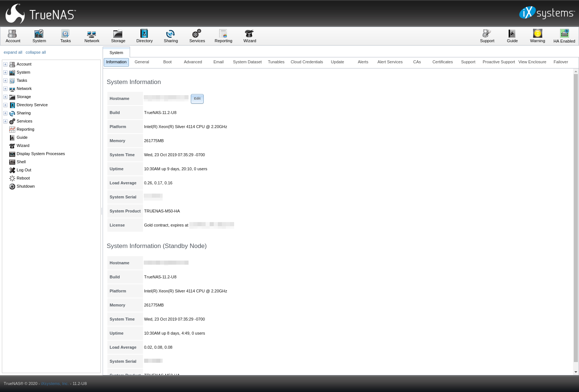579x392 pixels.
Task: Open the Email tab
Action: (219, 62)
